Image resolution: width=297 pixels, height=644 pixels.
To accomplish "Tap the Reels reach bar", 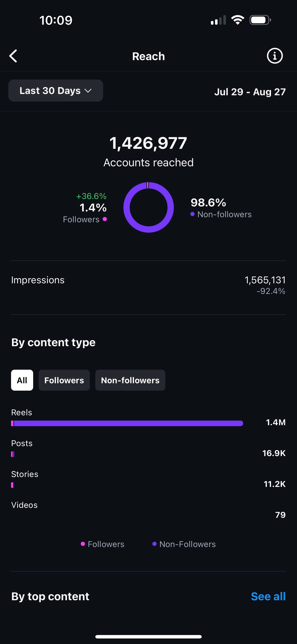I will pos(127,423).
